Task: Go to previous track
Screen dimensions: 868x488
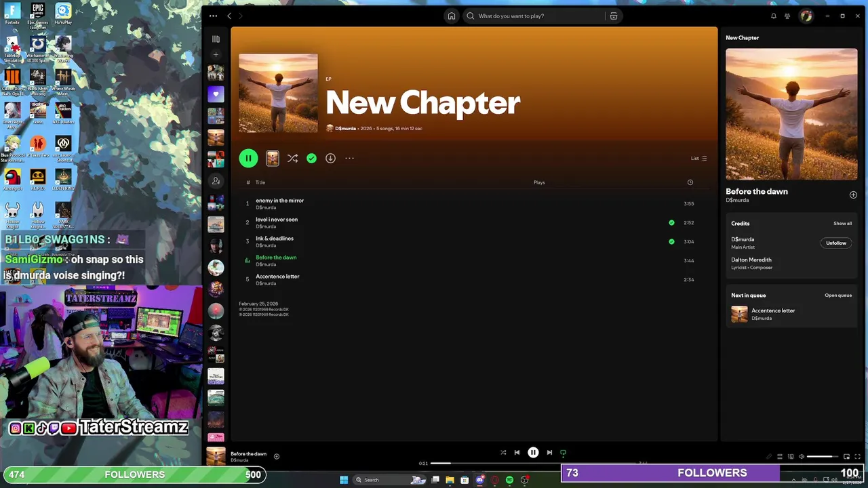Action: 517,452
